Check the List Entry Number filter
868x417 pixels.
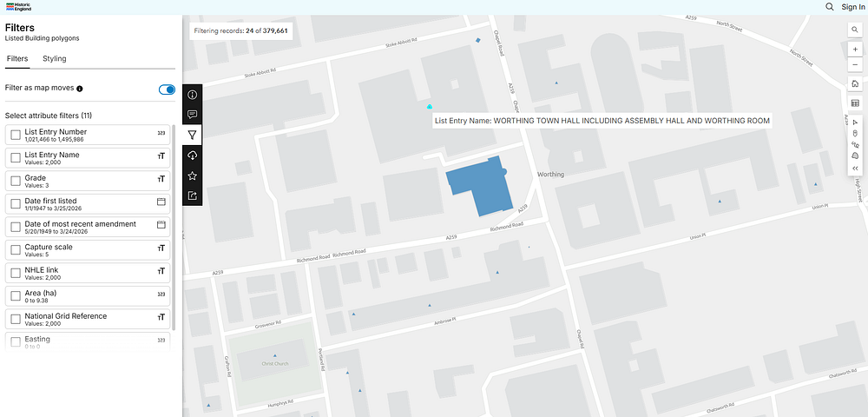(16, 135)
